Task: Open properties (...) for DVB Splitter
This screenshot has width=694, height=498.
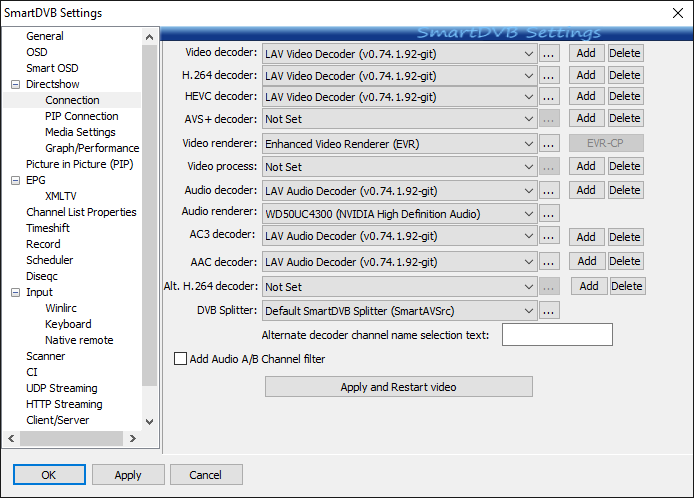Action: pos(549,311)
